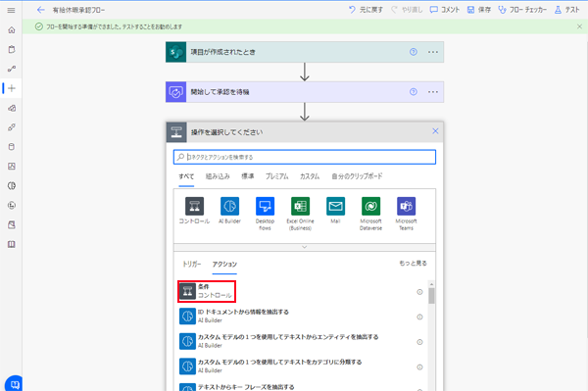The image size is (588, 391).
Task: Open the chatbot help bubble
Action: (14, 383)
